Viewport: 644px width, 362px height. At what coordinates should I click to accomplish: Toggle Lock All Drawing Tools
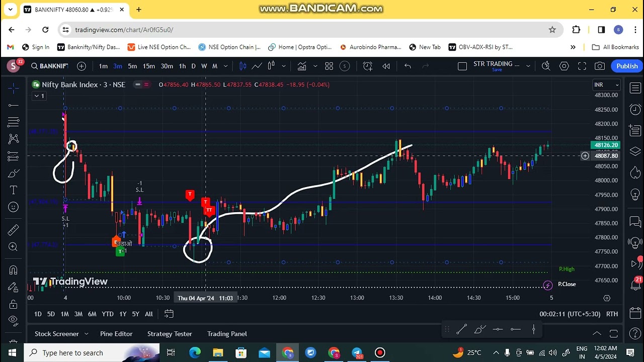click(x=14, y=304)
